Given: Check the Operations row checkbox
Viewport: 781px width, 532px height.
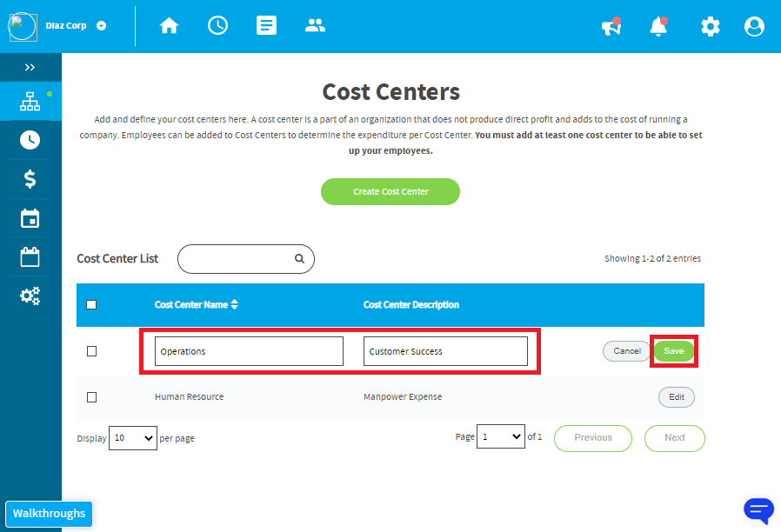Looking at the screenshot, I should pos(91,351).
